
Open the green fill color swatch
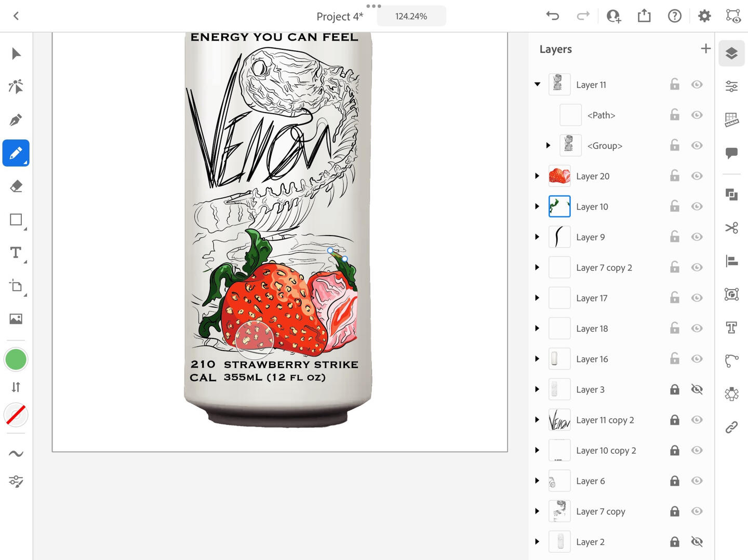click(16, 359)
